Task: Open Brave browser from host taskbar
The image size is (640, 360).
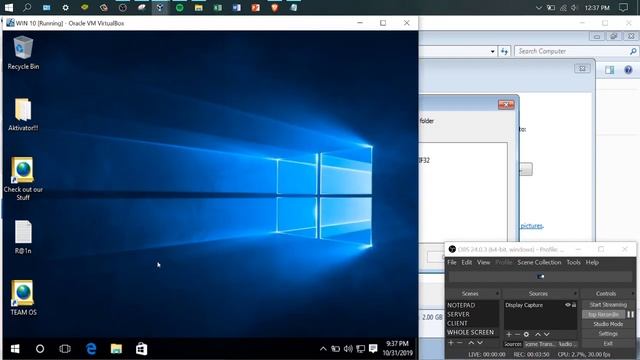Action: click(275, 7)
